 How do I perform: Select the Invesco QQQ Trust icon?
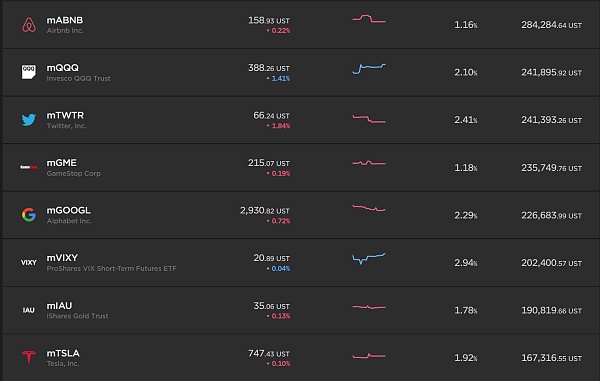coord(29,72)
